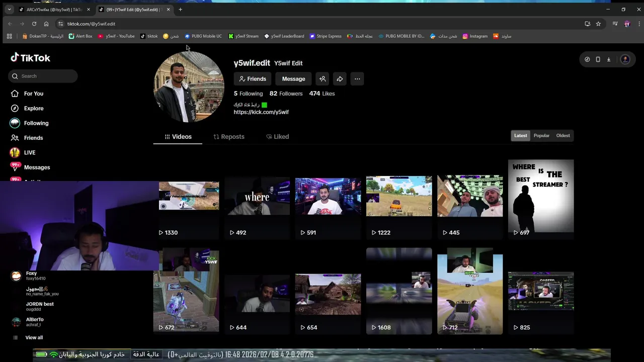The height and width of the screenshot is (362, 644).
Task: Click the browser home icon
Action: [x=46, y=24]
